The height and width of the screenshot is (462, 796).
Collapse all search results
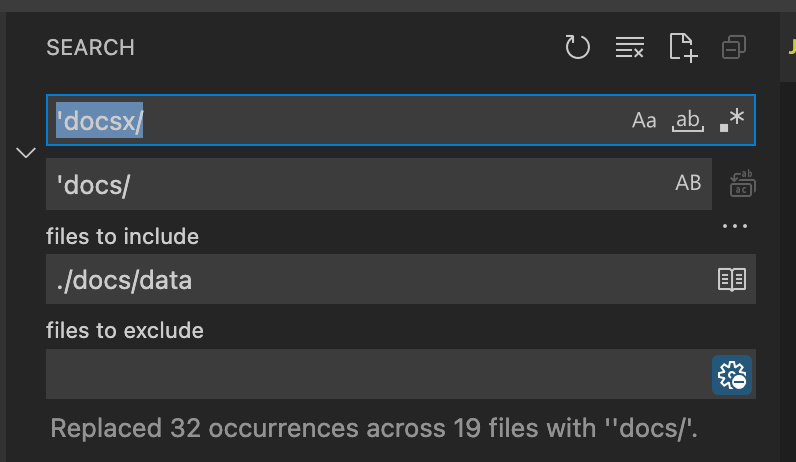coord(734,47)
